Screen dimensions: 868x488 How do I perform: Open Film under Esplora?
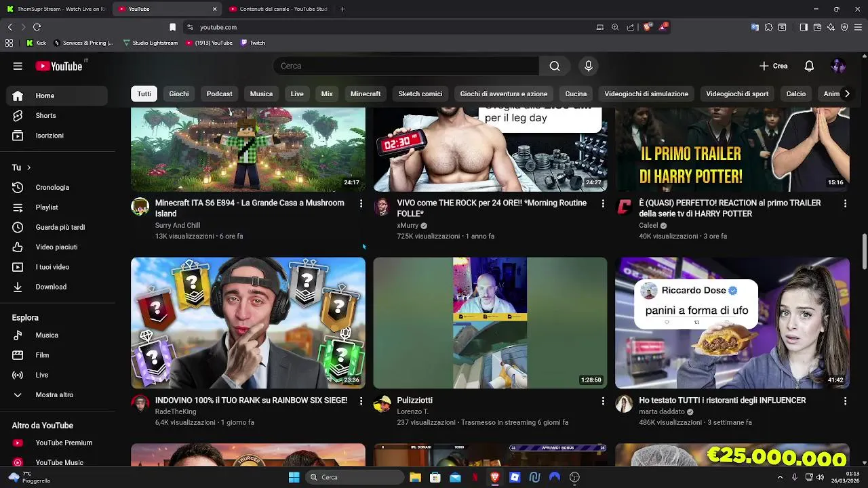pyautogui.click(x=57, y=355)
